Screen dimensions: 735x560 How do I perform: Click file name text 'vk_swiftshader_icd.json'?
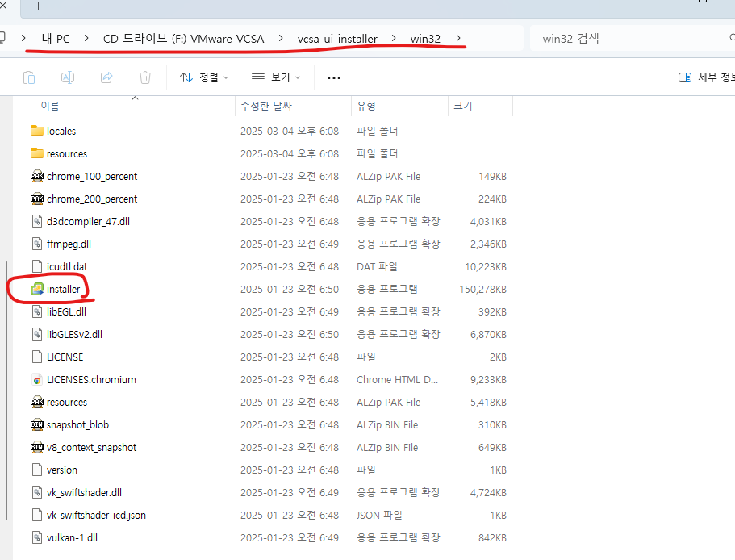click(96, 515)
